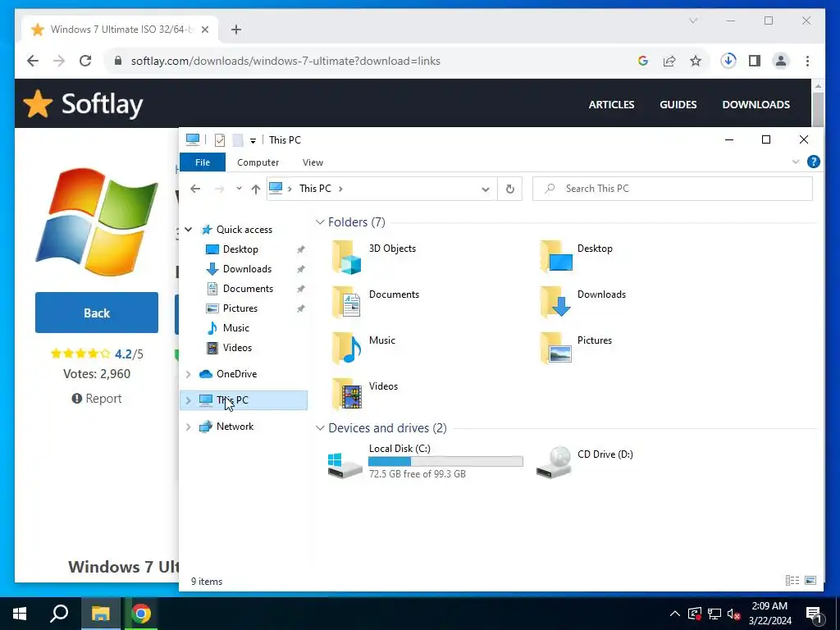Collapse the Folders (7) group
This screenshot has height=630, width=840.
click(320, 221)
